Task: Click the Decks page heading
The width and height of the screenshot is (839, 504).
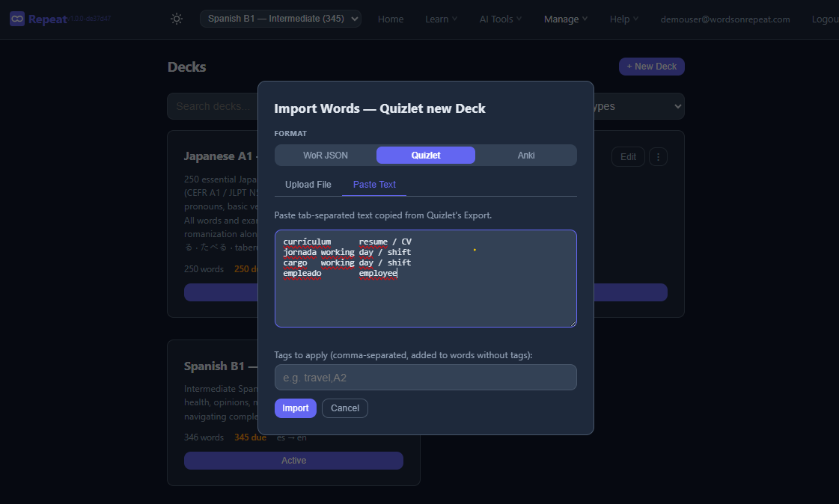Action: [x=187, y=67]
